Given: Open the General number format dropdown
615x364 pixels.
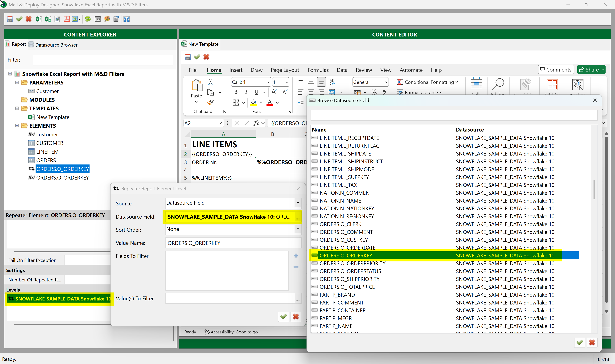Looking at the screenshot, I should point(386,82).
